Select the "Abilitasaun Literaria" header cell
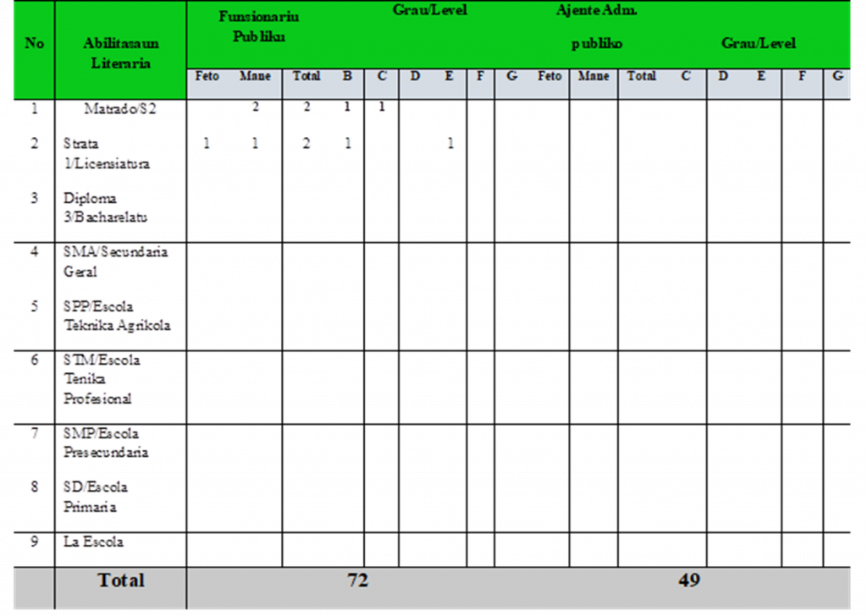This screenshot has width=867, height=616. coord(121,52)
